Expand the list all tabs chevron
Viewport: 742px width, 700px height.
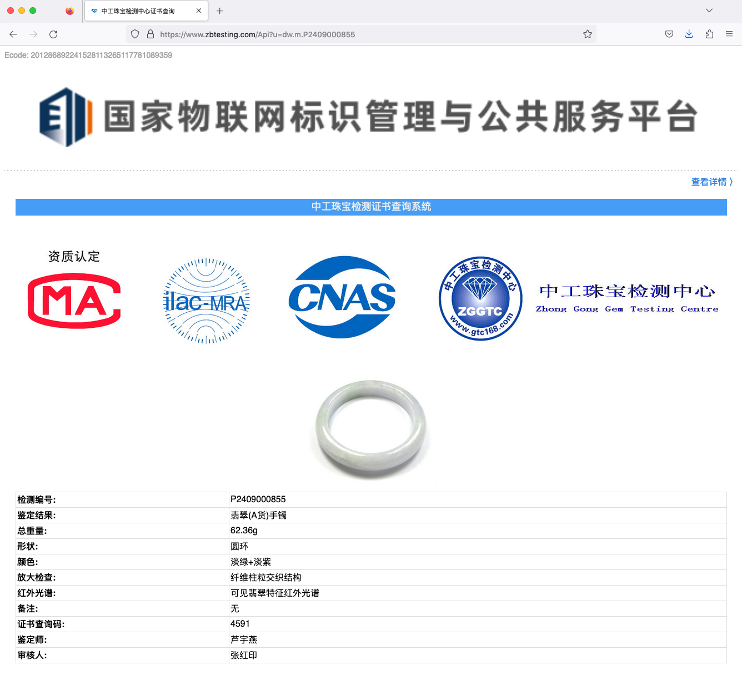709,11
